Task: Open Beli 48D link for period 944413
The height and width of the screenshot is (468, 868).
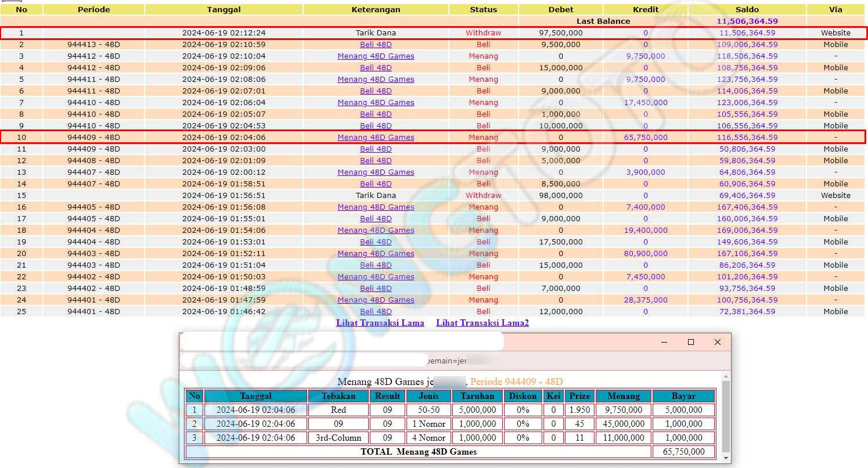Action: click(376, 45)
